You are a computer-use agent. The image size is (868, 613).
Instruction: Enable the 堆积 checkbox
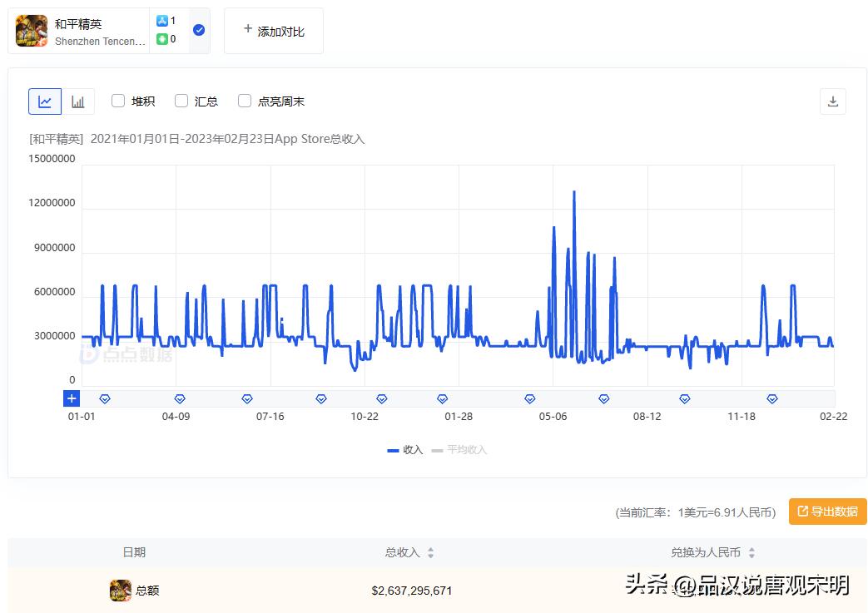[118, 101]
